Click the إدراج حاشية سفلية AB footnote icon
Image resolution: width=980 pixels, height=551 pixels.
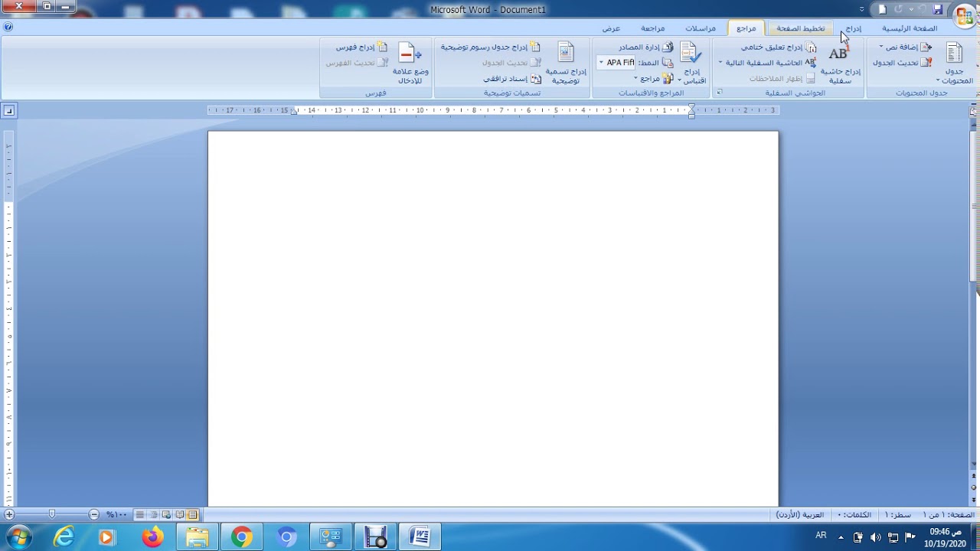838,54
